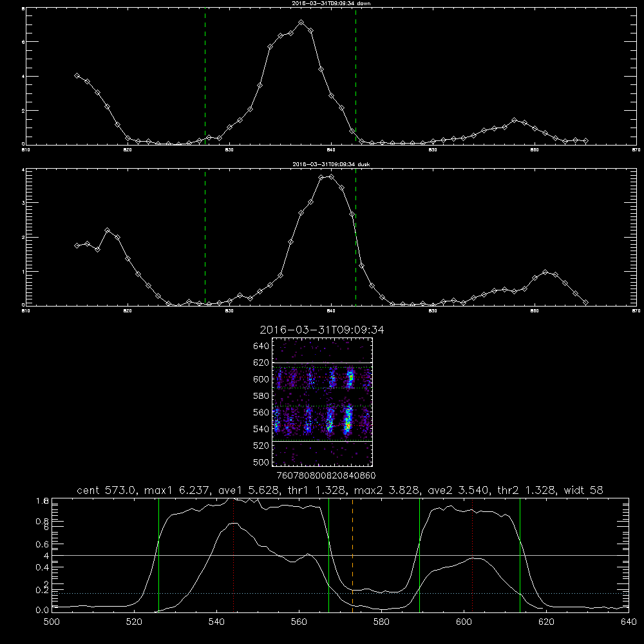Image resolution: width=644 pixels, height=644 pixels.
Task: Click the highest diamond marker in dawn plot
Action: tap(301, 23)
